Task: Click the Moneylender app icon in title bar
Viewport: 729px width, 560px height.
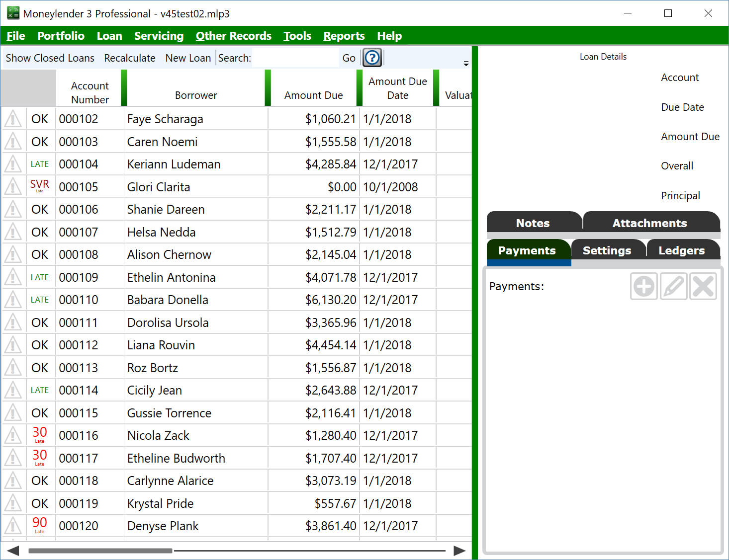Action: (x=13, y=13)
